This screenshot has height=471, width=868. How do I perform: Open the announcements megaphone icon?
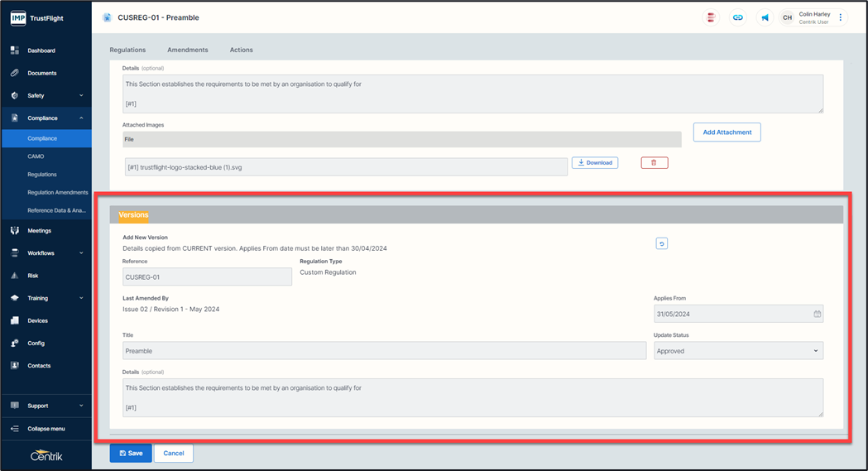tap(765, 17)
